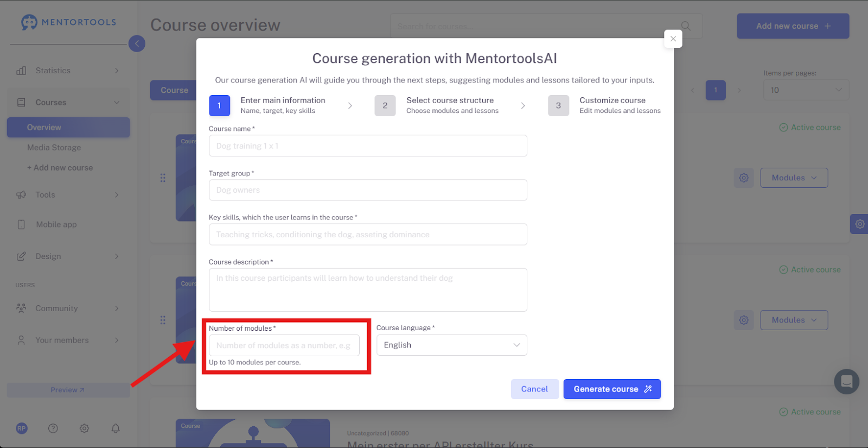Viewport: 868px width, 448px height.
Task: Open settings gear for first course card
Action: 744,178
